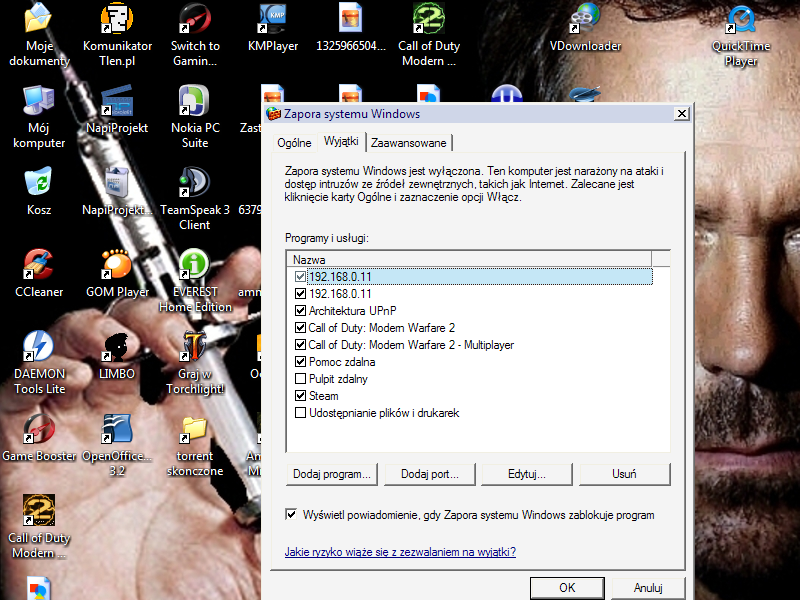800x600 pixels.
Task: Select the VDownloader desktop icon
Action: click(585, 28)
